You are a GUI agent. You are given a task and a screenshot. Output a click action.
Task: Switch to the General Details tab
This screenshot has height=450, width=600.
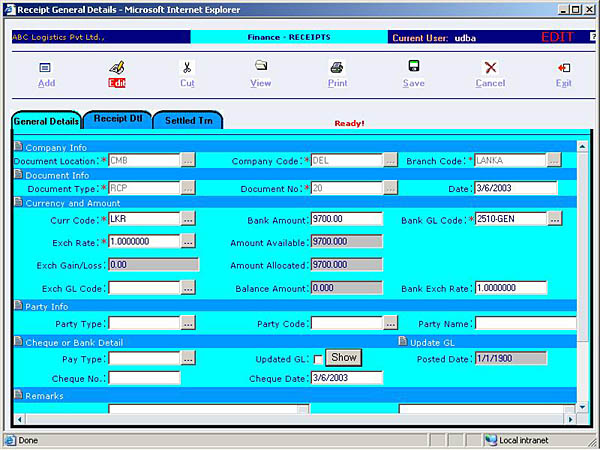(46, 121)
